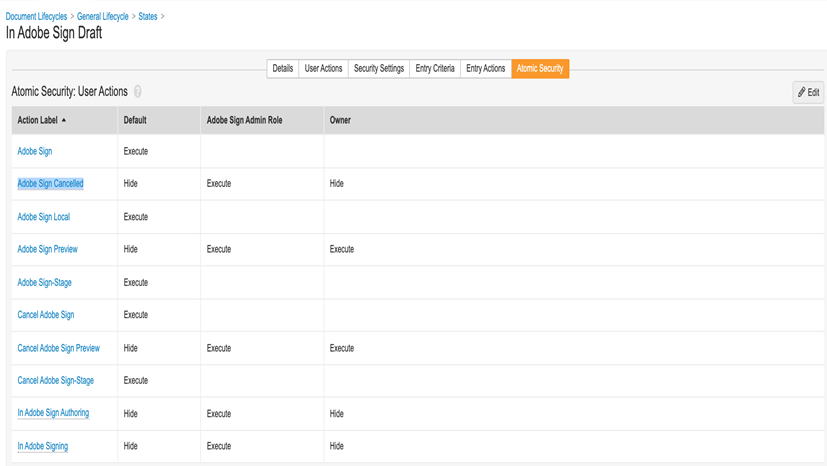Open the Entry Actions tab
This screenshot has height=466, width=827.
486,69
